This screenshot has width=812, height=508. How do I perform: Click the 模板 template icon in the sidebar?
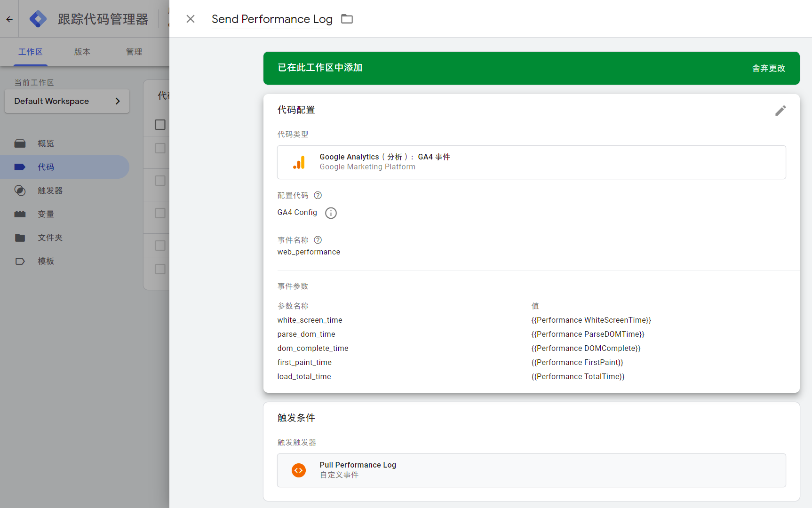(20, 261)
